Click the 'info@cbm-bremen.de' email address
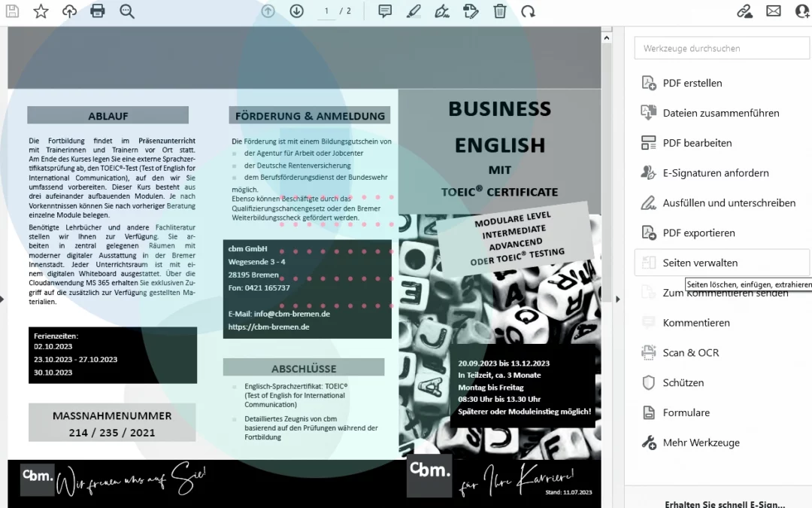 tap(292, 314)
